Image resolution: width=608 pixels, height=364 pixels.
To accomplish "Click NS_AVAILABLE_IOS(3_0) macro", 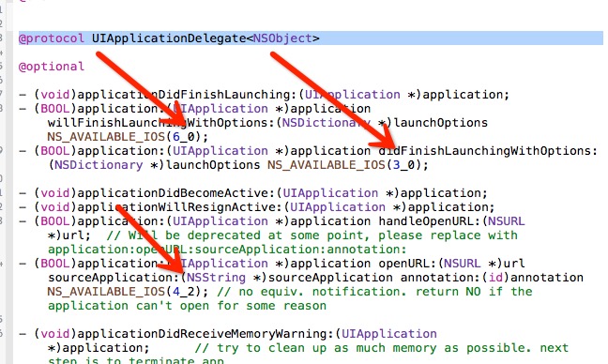I will [x=344, y=165].
